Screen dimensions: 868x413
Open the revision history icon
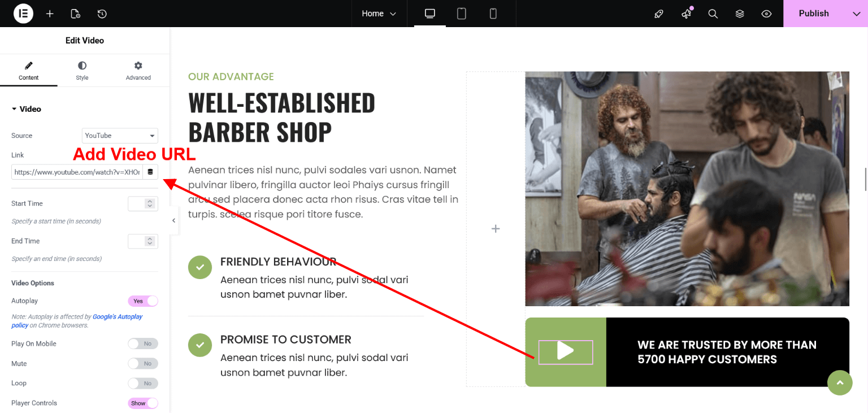pos(102,14)
